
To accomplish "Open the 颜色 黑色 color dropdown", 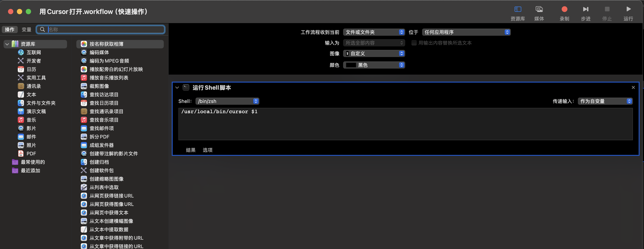I will pos(374,65).
